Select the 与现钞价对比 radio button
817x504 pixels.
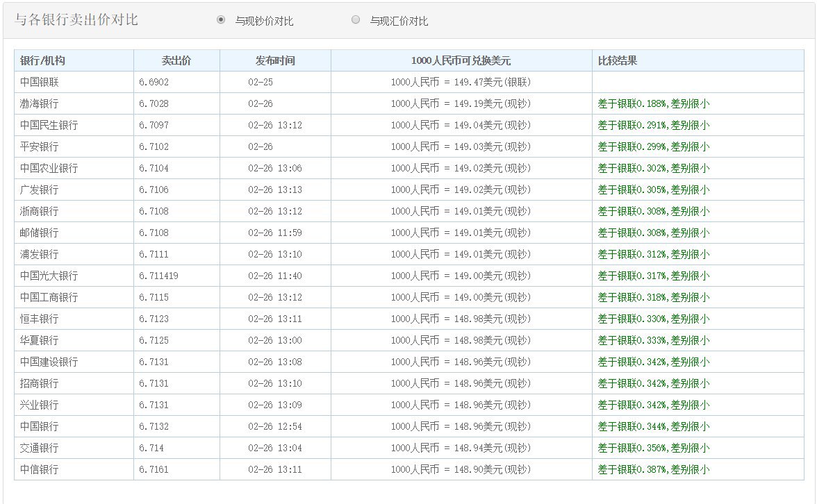[221, 20]
